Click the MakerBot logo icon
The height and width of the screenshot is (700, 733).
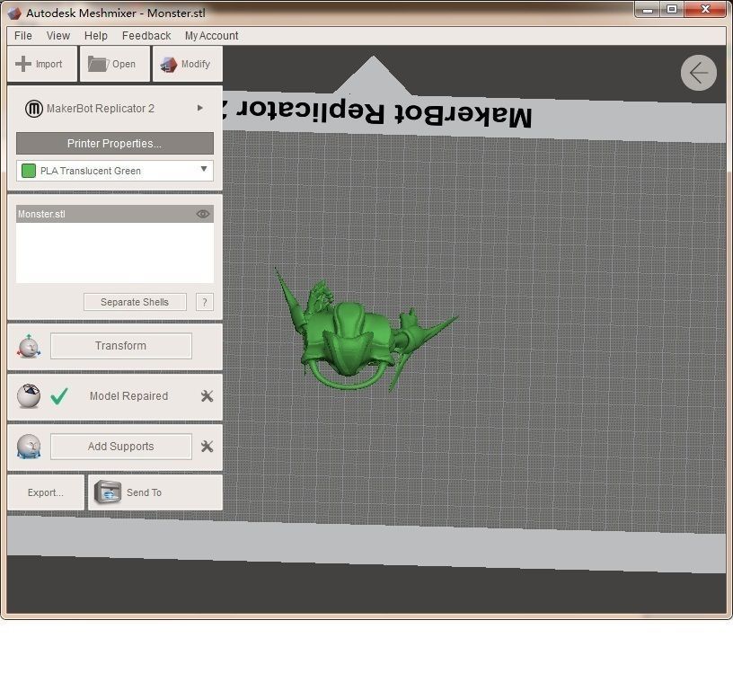pos(33,109)
